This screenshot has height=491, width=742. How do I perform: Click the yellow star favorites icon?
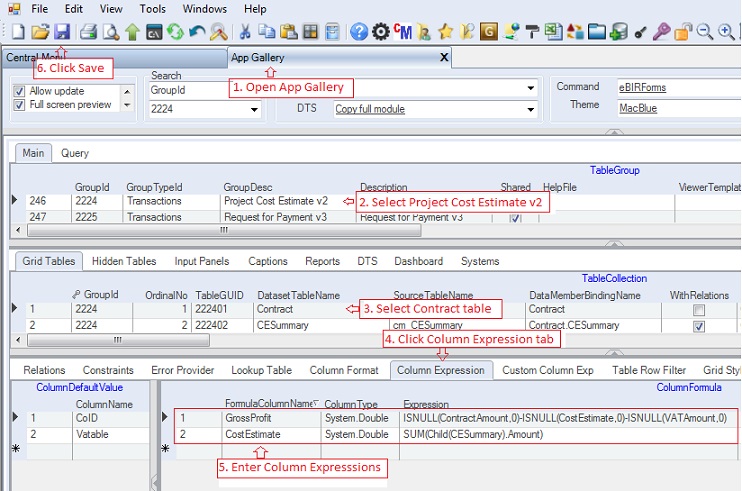[x=445, y=32]
